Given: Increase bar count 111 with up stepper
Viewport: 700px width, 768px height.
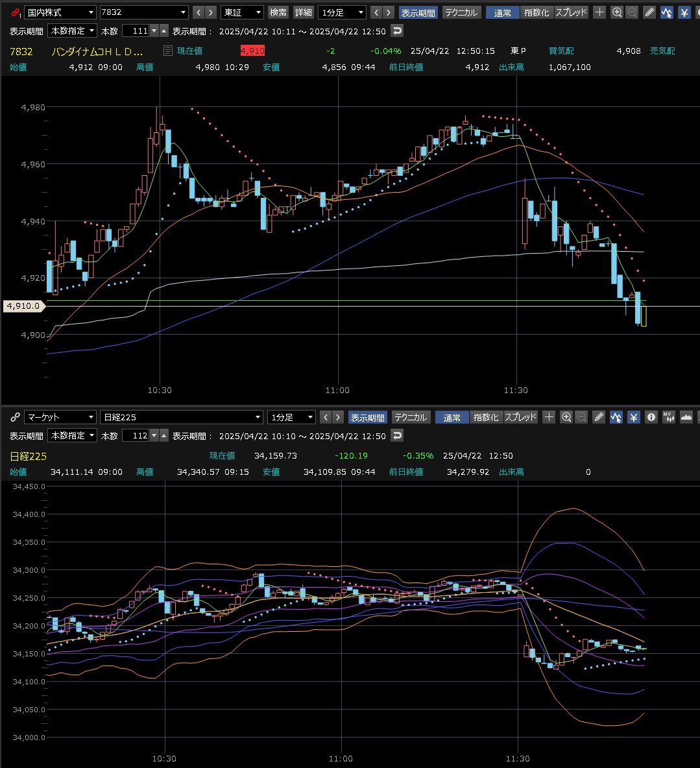Looking at the screenshot, I should click(x=163, y=31).
